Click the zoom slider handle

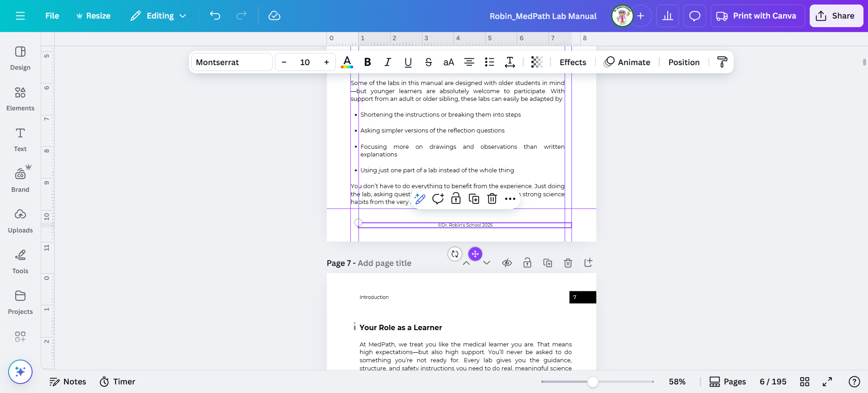(x=593, y=382)
